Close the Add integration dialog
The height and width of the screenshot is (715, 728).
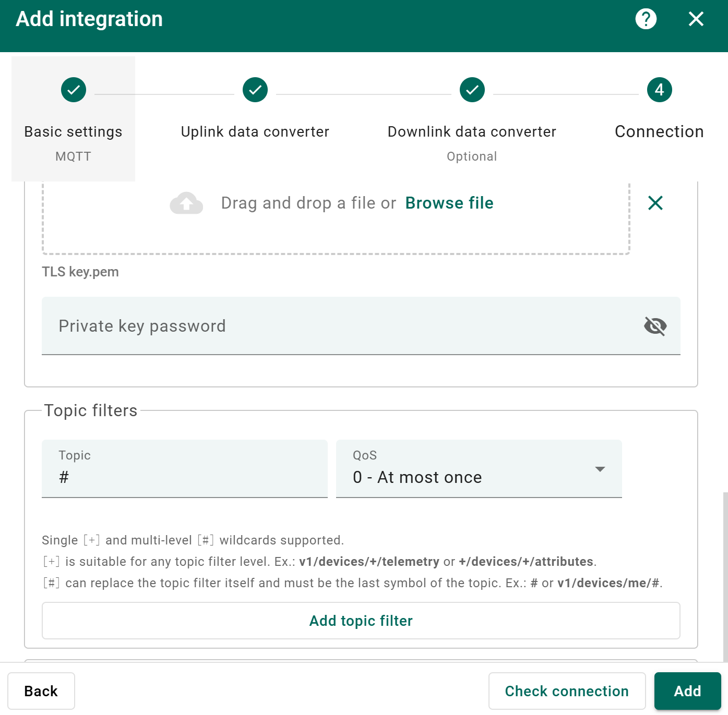pos(696,19)
